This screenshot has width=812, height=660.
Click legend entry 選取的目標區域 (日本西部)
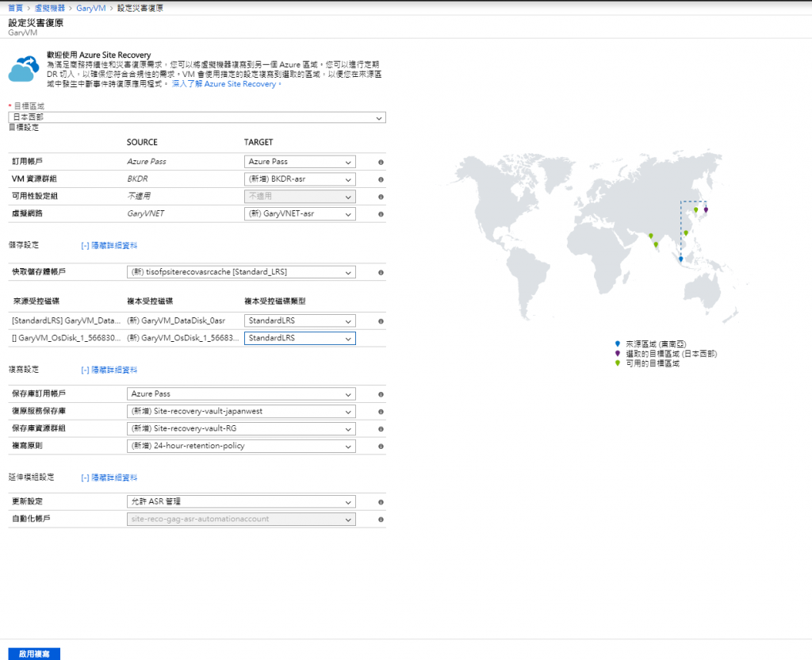click(x=671, y=354)
